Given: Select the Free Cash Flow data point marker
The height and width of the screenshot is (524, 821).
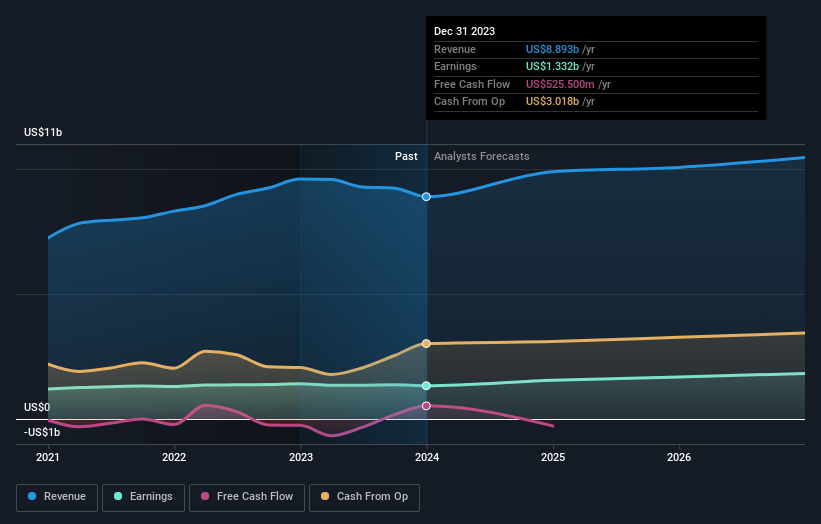Looking at the screenshot, I should pyautogui.click(x=426, y=406).
